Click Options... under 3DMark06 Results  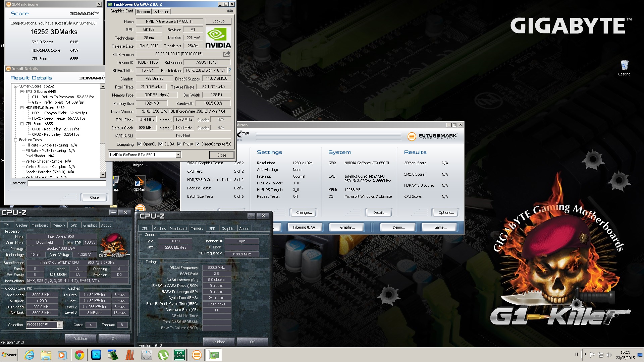[x=446, y=213]
